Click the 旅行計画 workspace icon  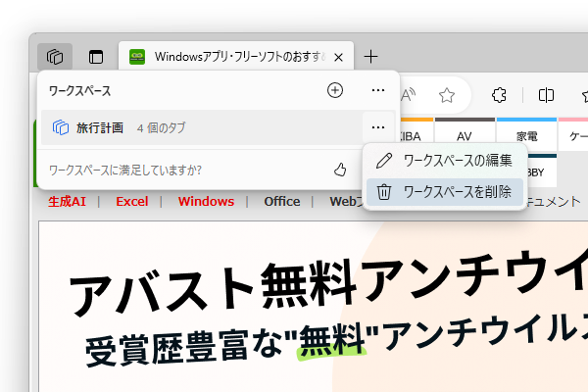point(61,127)
